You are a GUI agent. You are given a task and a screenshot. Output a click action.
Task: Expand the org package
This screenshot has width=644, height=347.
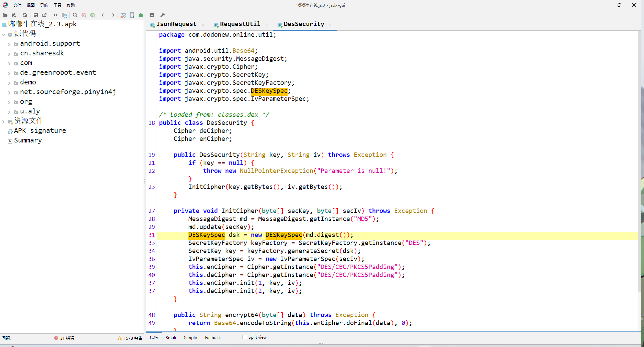pos(9,102)
